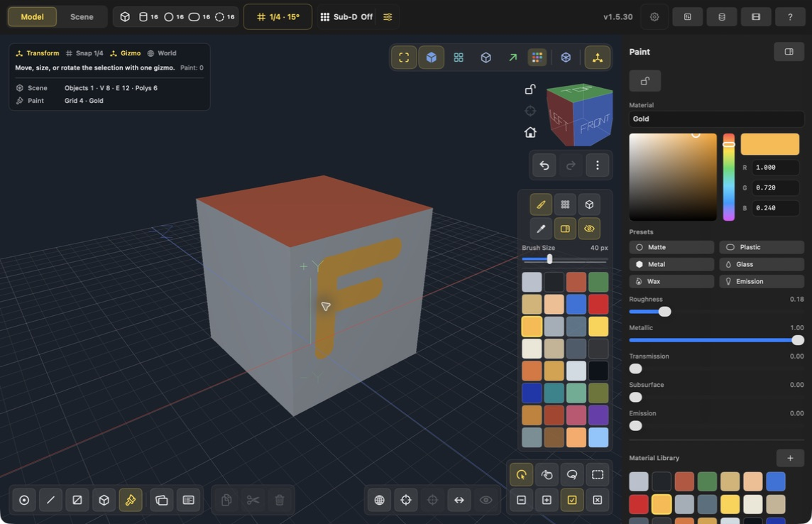This screenshot has height=524, width=812.
Task: Apply the Emission preset
Action: (761, 281)
